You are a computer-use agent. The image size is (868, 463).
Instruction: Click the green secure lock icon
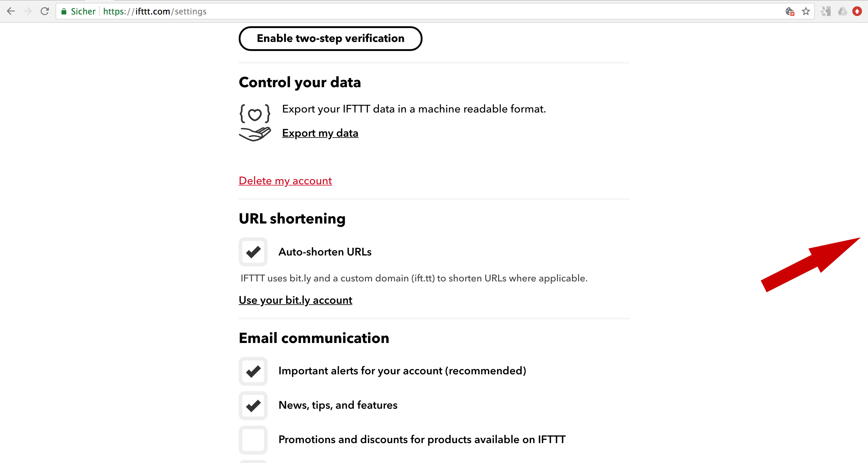[x=64, y=11]
